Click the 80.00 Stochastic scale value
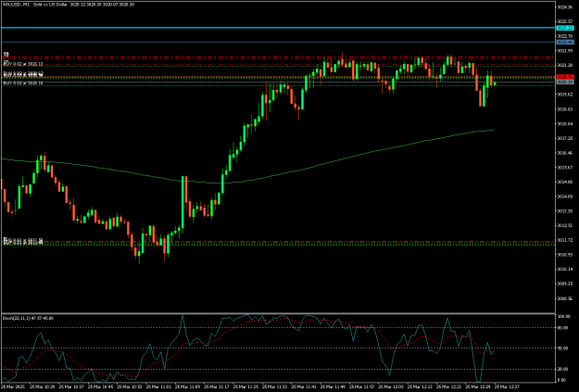The height and width of the screenshot is (392, 579). pyautogui.click(x=563, y=328)
